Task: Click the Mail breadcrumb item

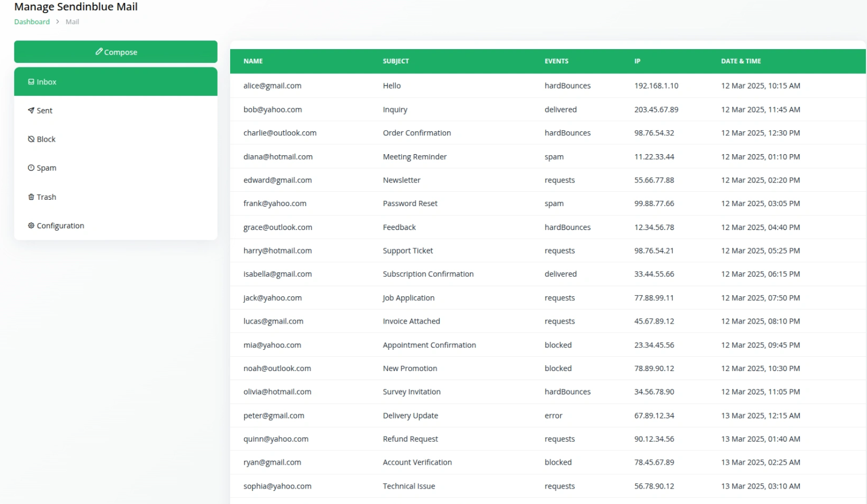Action: 72,22
